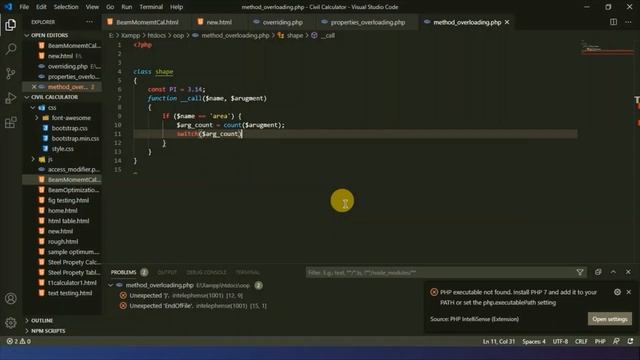Collapse the Open Editors section

(x=27, y=36)
